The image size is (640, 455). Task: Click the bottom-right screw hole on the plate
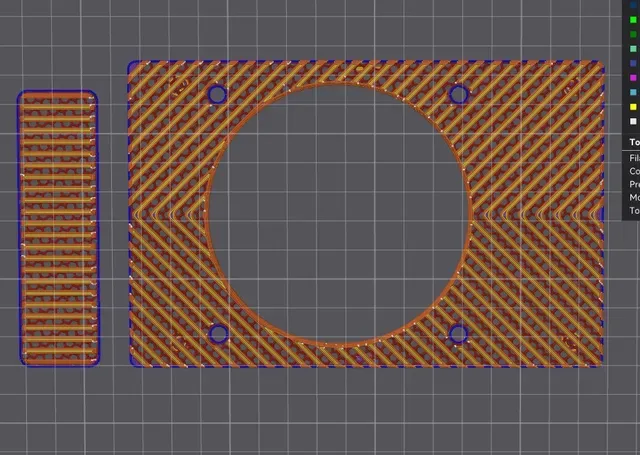458,334
